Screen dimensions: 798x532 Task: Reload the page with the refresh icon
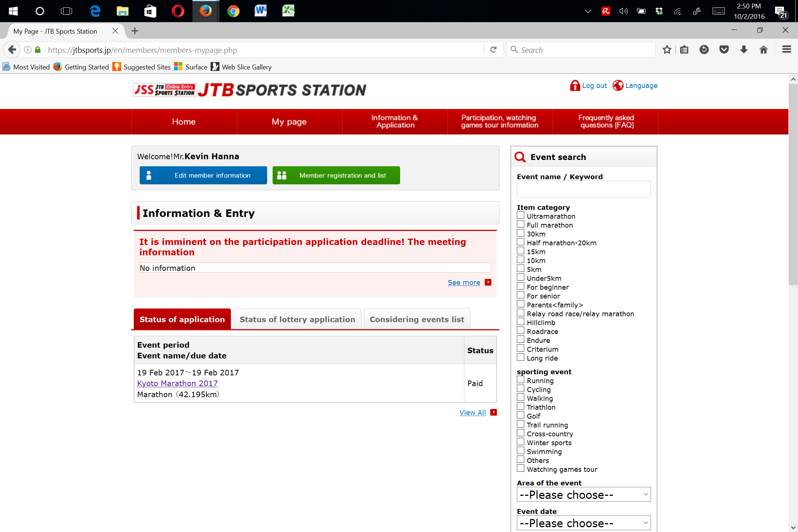click(x=493, y=50)
